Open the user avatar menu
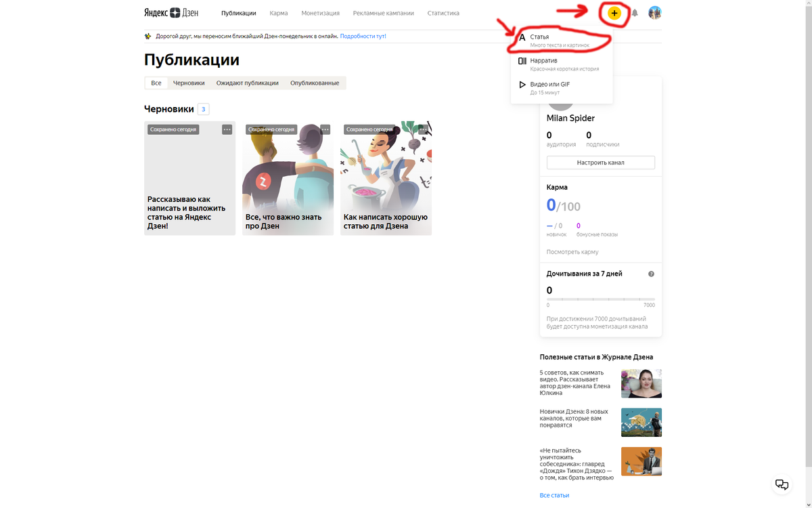The height and width of the screenshot is (508, 812). pos(654,13)
